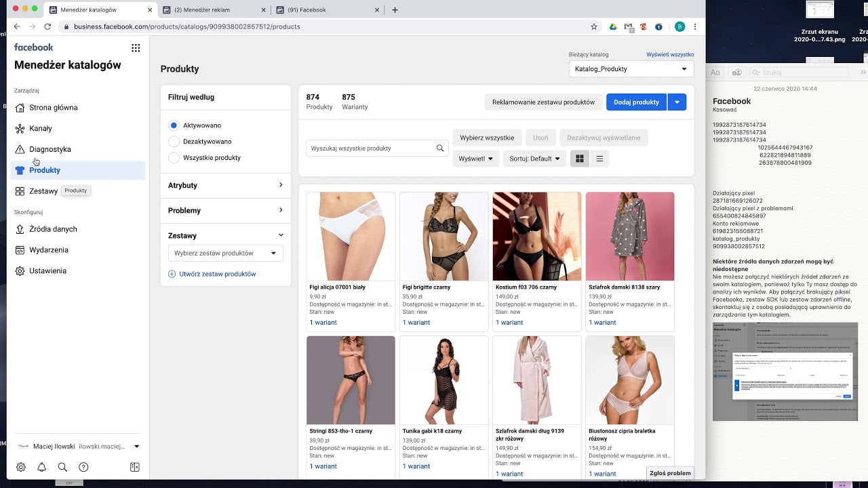Open the Maciej Ilowski account switcher
Viewport: 868px width, 488px height.
77,446
